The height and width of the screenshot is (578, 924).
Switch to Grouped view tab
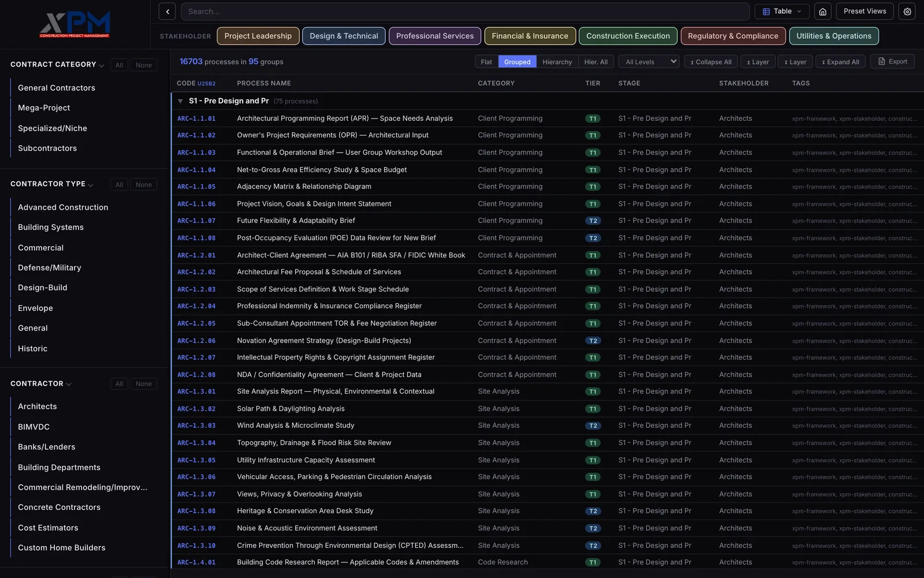click(517, 62)
